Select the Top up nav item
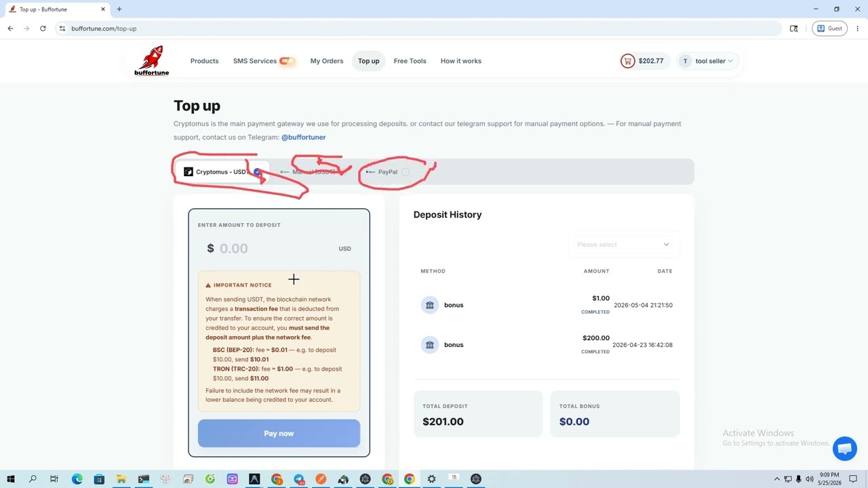 [x=369, y=61]
